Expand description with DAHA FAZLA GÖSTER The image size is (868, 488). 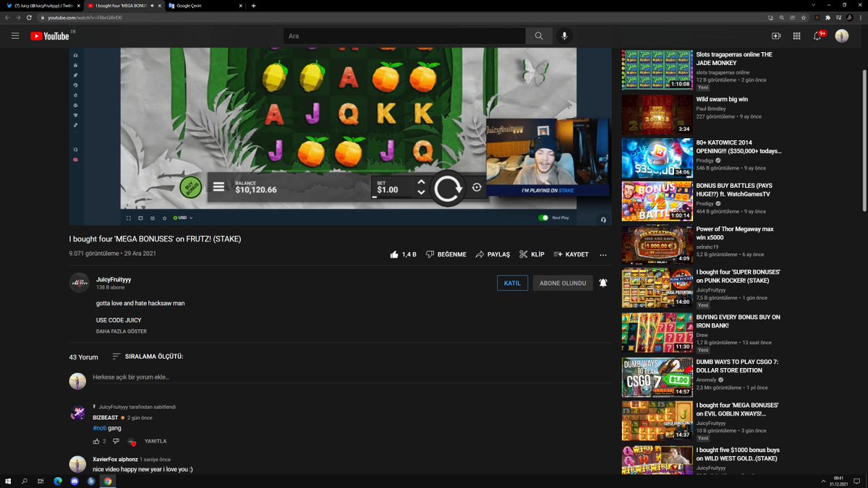pyautogui.click(x=122, y=331)
